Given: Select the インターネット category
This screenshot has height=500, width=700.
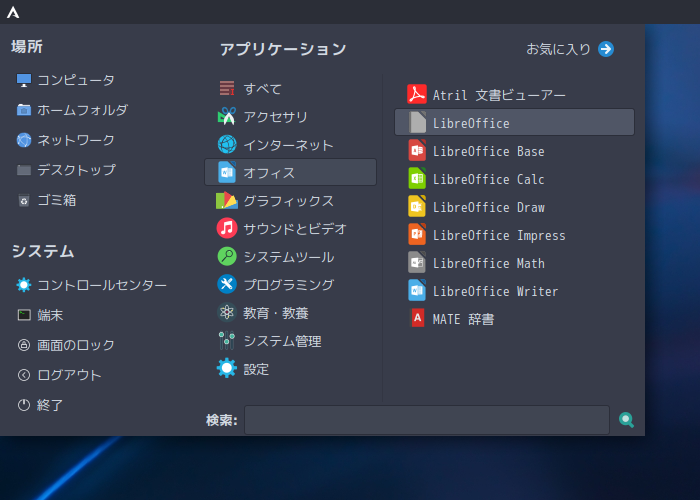Looking at the screenshot, I should tap(291, 145).
